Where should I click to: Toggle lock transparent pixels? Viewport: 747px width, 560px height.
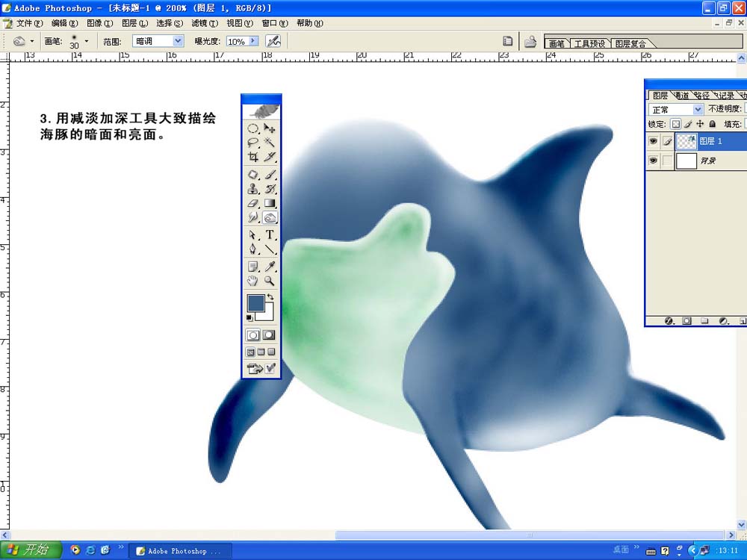coord(675,124)
